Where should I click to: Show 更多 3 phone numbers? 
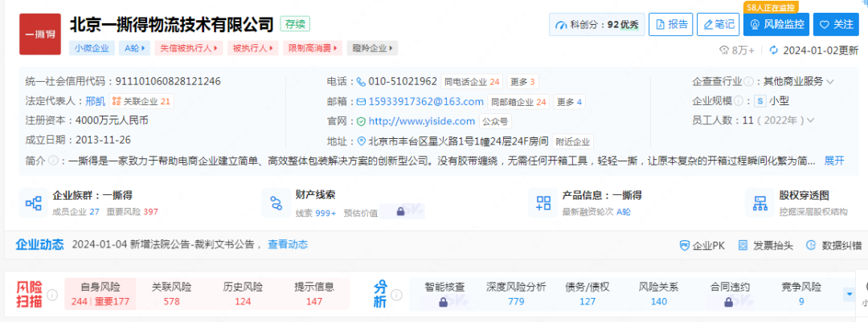pyautogui.click(x=522, y=82)
